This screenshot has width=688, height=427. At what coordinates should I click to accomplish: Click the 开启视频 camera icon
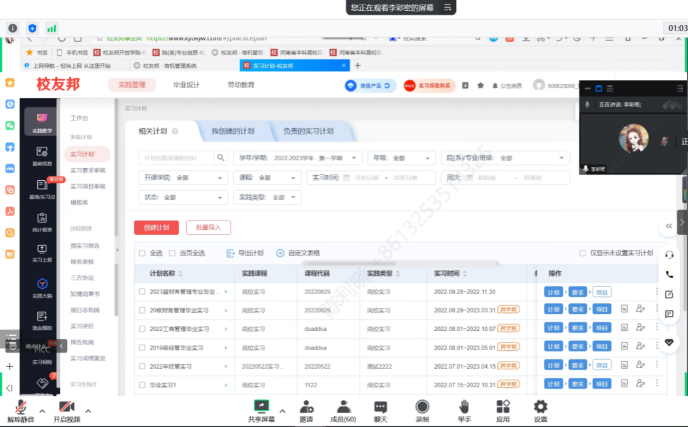click(66, 407)
